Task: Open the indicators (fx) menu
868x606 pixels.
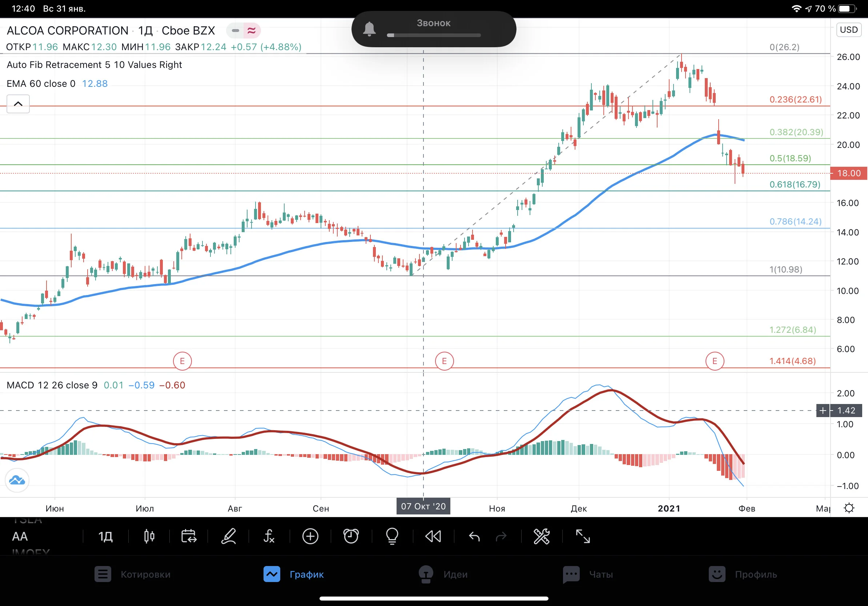Action: coord(269,536)
